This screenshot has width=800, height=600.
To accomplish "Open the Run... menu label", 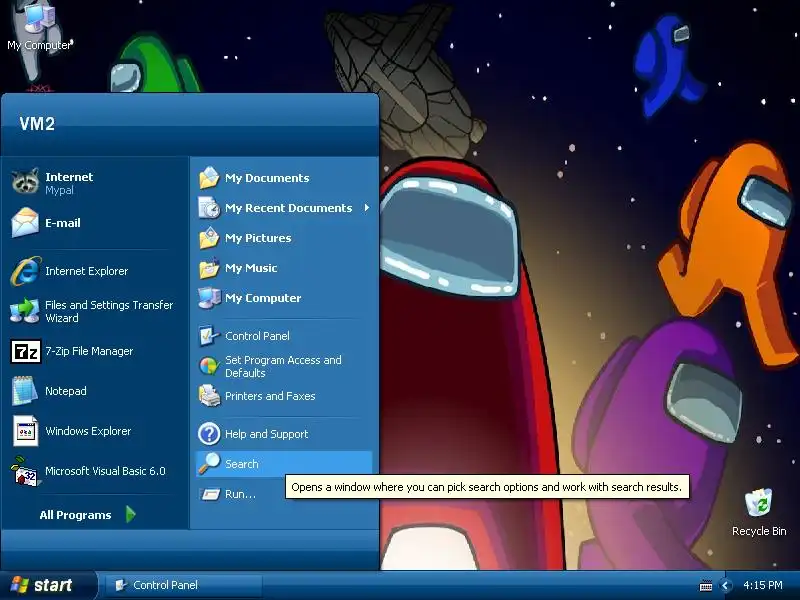I will point(240,494).
